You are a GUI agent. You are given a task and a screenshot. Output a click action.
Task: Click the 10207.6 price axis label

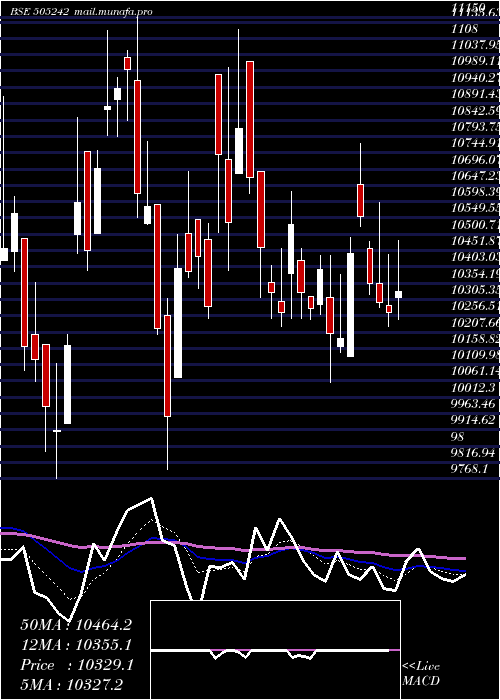click(475, 322)
